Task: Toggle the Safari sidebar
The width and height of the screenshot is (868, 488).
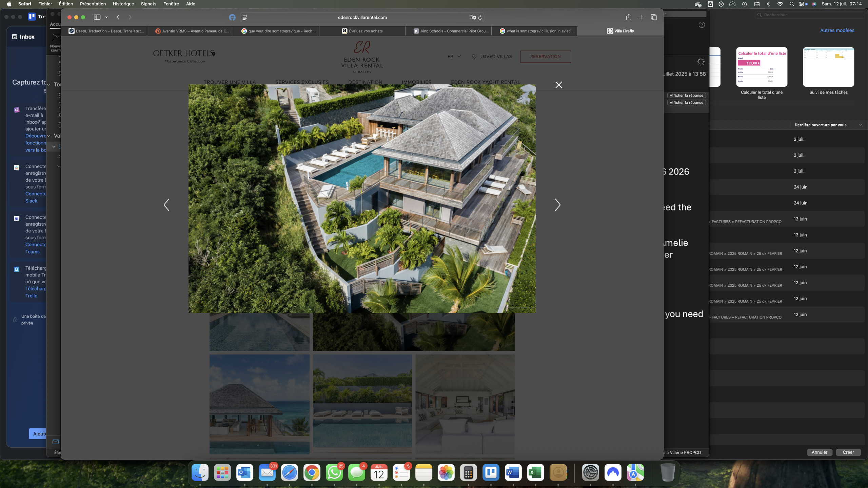Action: click(x=97, y=17)
